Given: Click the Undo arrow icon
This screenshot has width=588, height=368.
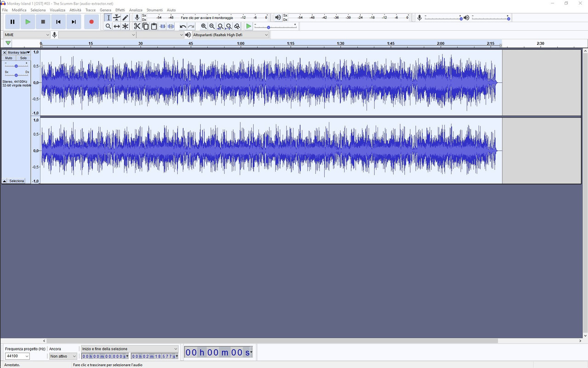Looking at the screenshot, I should click(x=183, y=26).
